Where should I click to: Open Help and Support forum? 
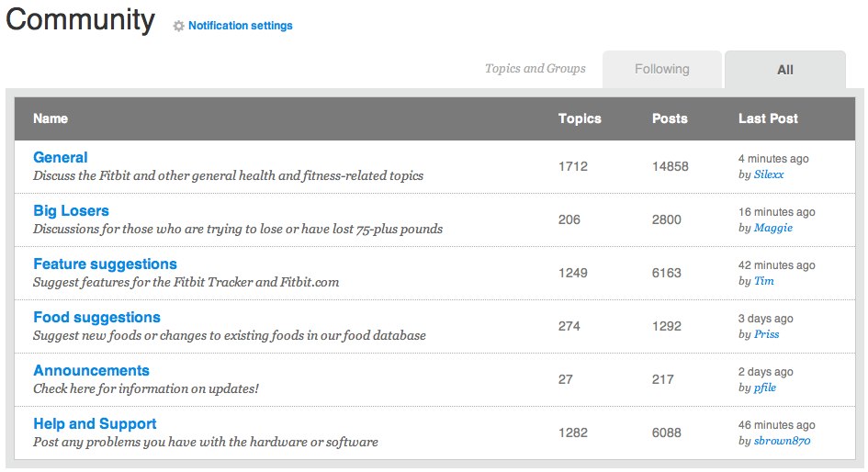(x=95, y=424)
